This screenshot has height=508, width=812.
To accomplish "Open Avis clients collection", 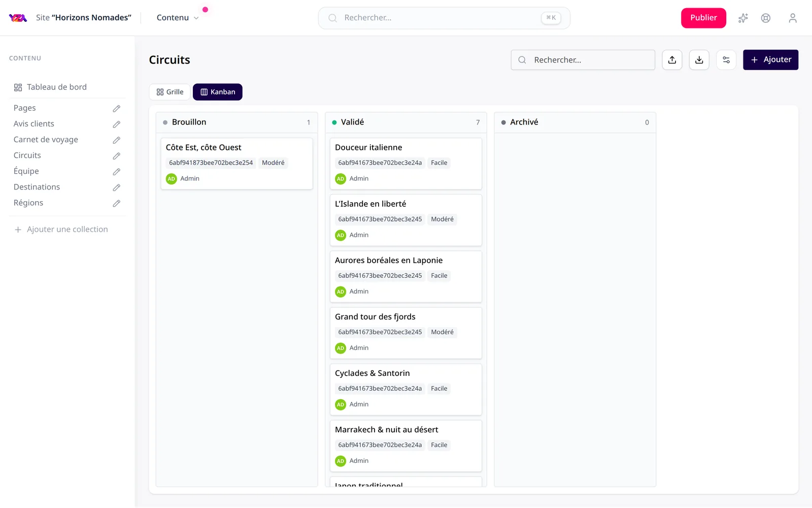I will click(34, 123).
